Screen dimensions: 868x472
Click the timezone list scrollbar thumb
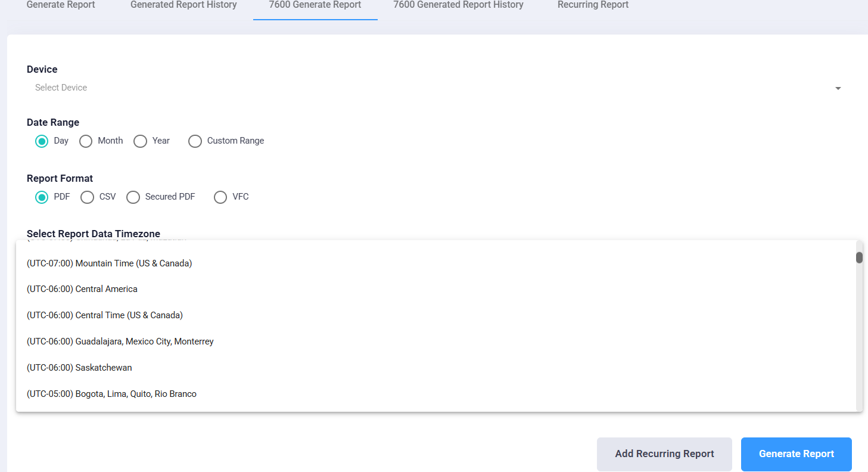coord(859,257)
